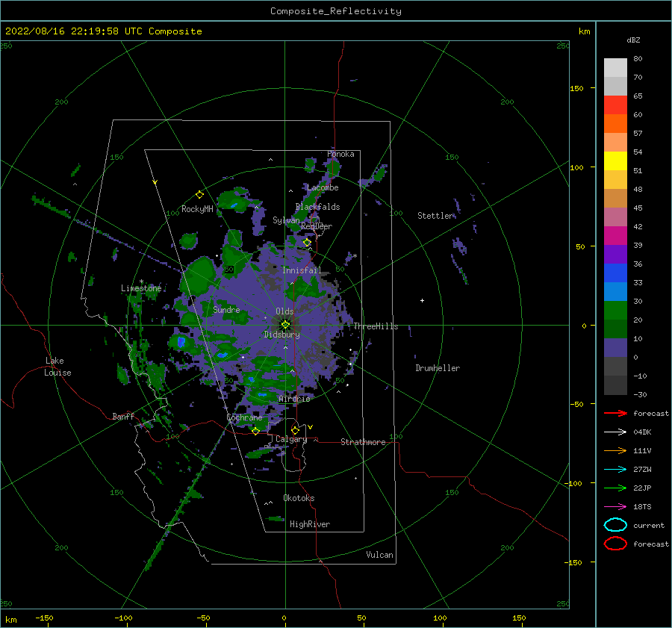Click the HighRiver label
The width and height of the screenshot is (672, 628).
coord(310,524)
